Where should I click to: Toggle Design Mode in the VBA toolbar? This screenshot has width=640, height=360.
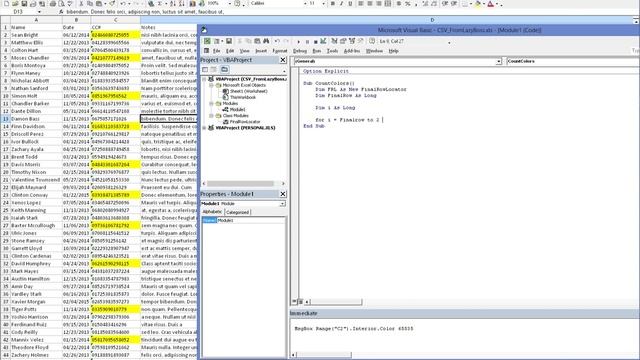(x=323, y=41)
